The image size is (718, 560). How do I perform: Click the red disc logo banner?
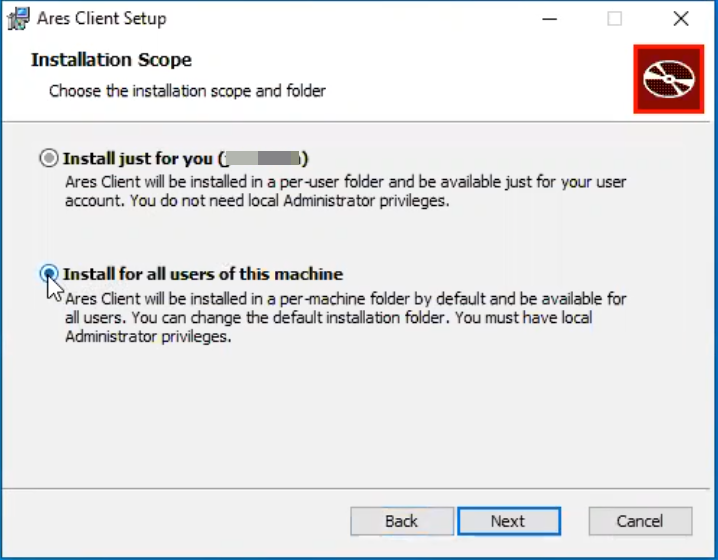tap(669, 78)
